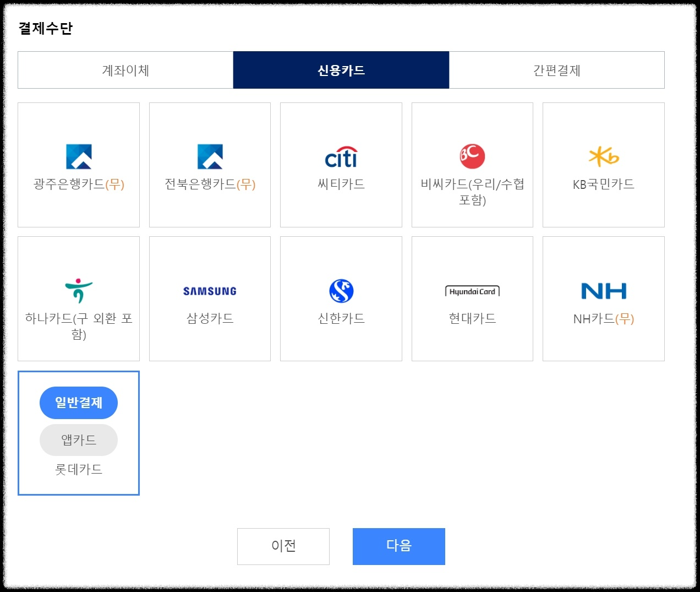Select the green Hana card logo

79,291
